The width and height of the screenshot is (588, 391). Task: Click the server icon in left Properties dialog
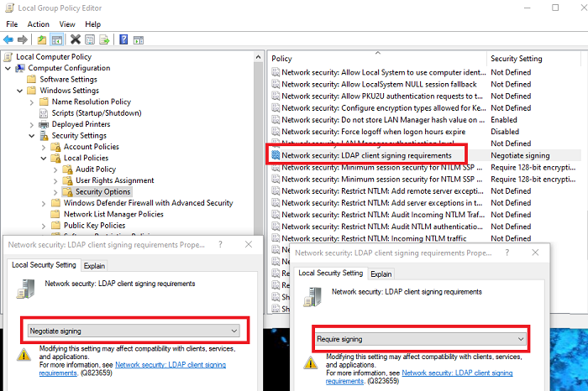click(x=26, y=289)
